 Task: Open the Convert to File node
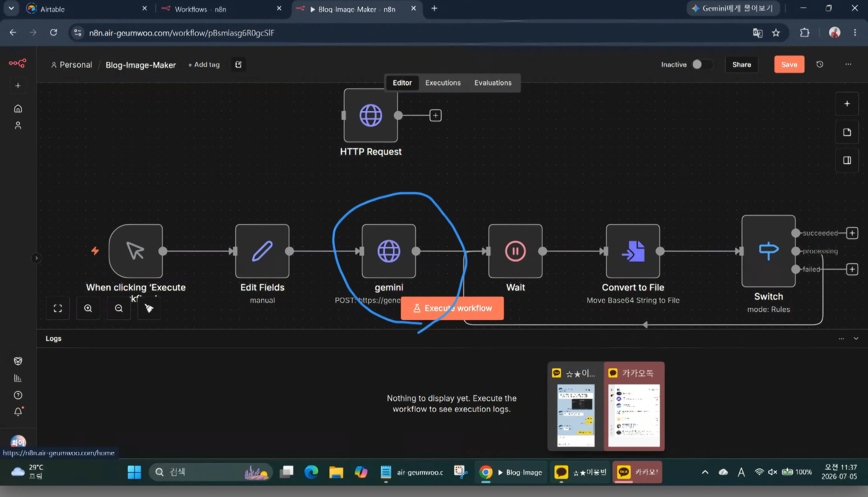coord(633,251)
